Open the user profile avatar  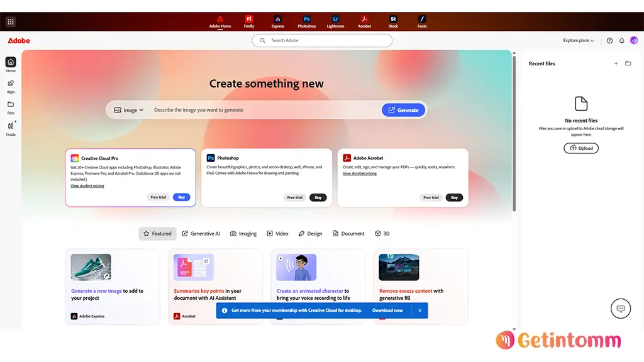coord(634,40)
